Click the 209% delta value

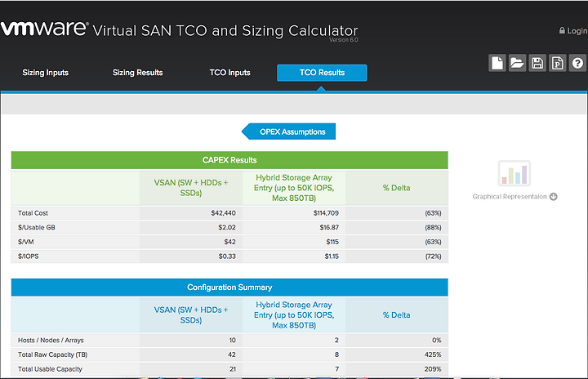pyautogui.click(x=433, y=369)
